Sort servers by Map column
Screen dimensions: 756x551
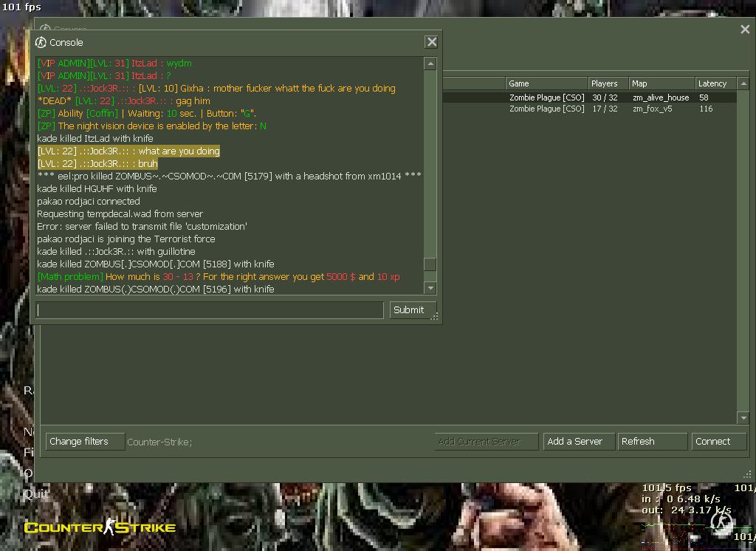click(x=660, y=83)
